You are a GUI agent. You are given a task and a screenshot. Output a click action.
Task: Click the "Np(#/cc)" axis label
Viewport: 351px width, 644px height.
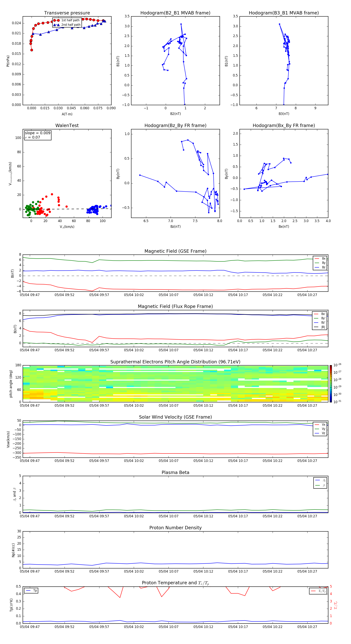tap(13, 550)
